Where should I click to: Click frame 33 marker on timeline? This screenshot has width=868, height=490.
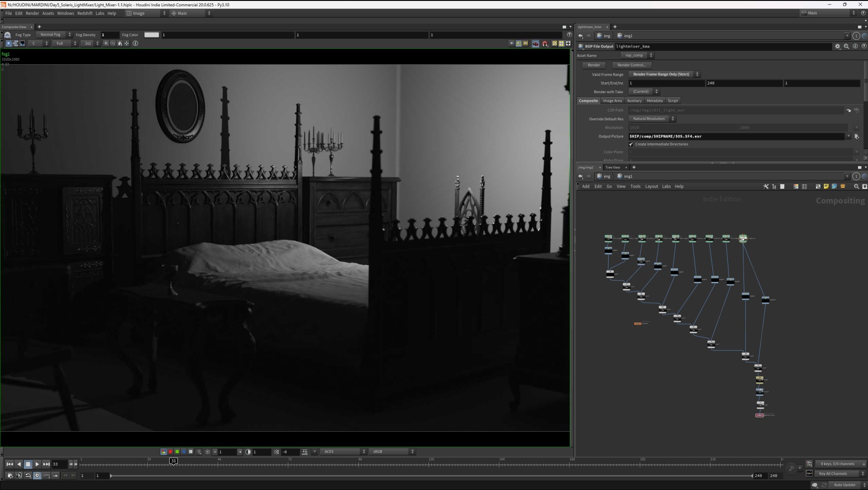pyautogui.click(x=173, y=461)
